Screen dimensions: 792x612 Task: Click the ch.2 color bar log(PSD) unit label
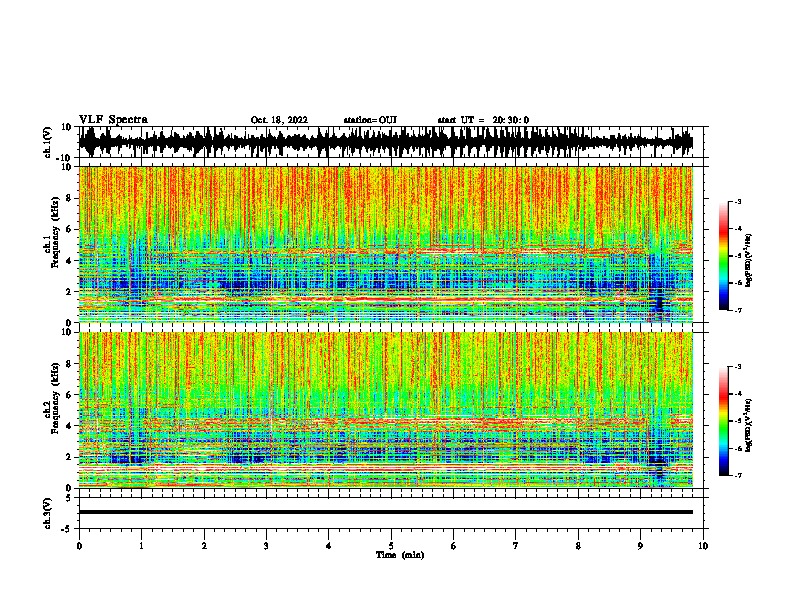tap(748, 426)
